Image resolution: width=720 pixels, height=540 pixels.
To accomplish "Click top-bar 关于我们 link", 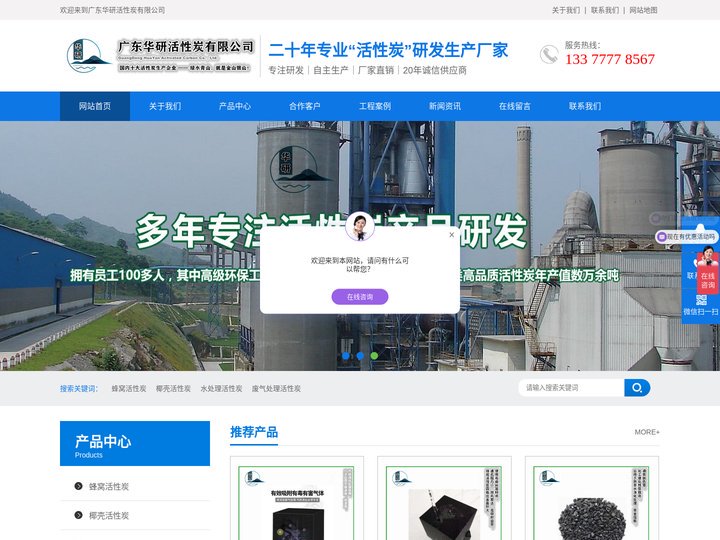I will pyautogui.click(x=566, y=10).
